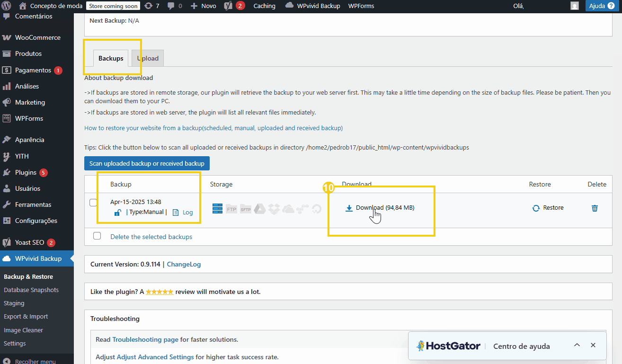Click the Amazon S3 storage icon
This screenshot has height=364, width=622.
click(302, 209)
